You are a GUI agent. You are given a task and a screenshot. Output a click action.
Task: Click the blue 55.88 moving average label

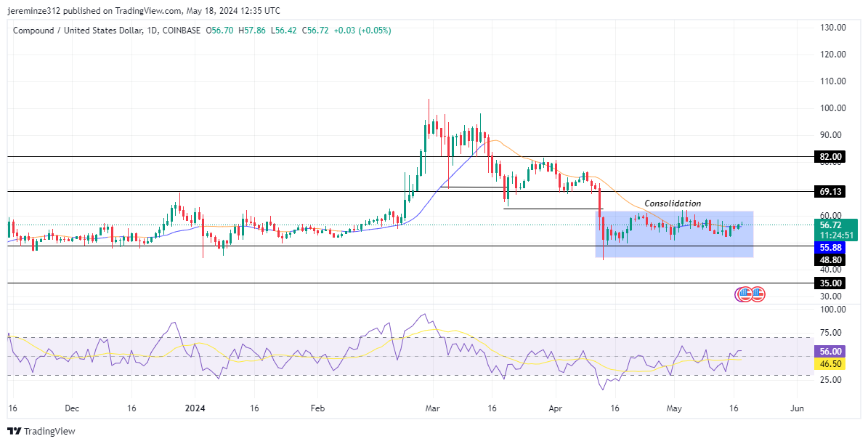click(831, 248)
